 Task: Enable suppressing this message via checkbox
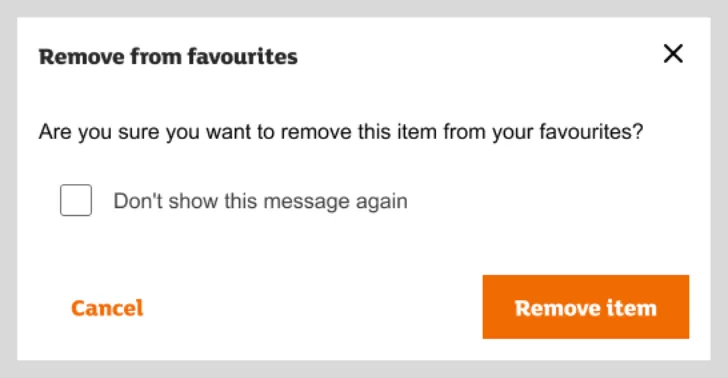pos(76,200)
